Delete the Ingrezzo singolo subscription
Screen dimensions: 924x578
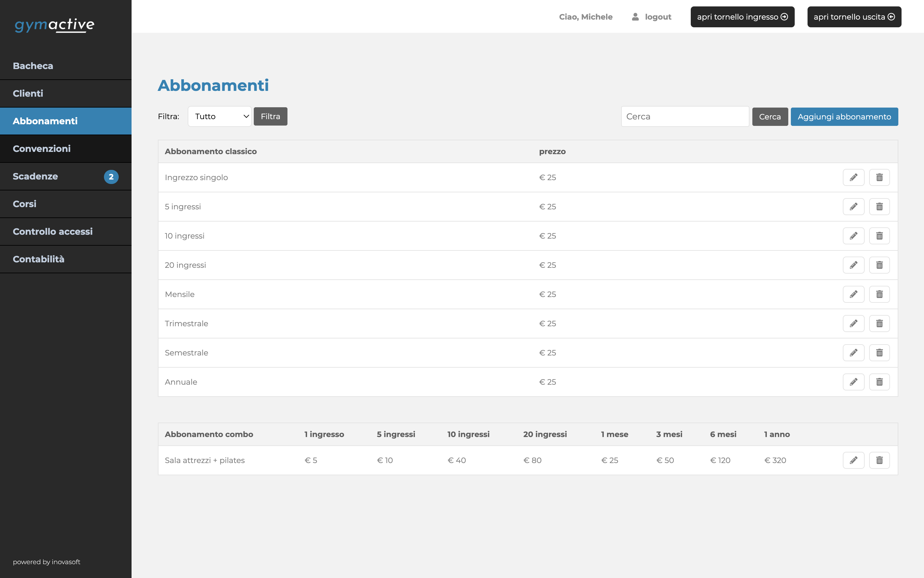pos(879,177)
